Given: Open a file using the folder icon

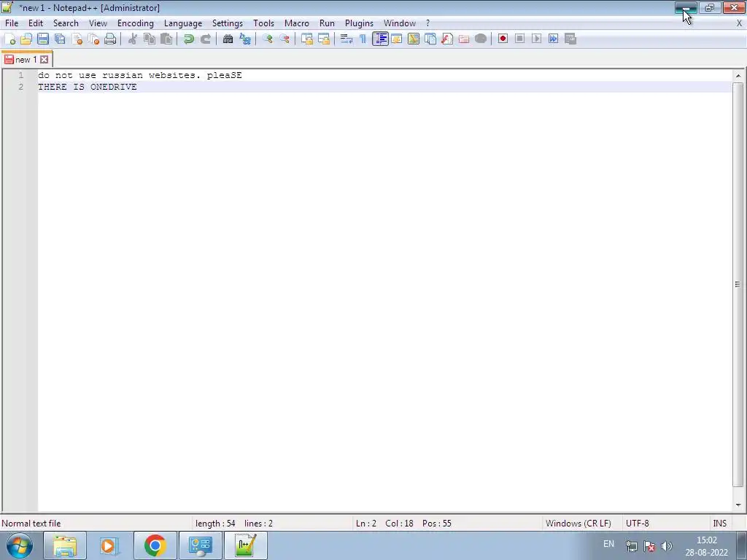Looking at the screenshot, I should (26, 39).
